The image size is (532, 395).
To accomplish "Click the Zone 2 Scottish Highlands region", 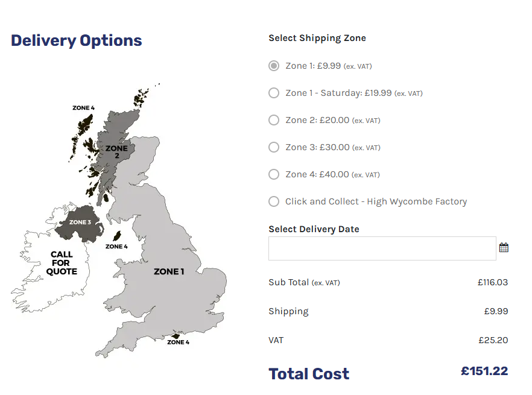I will pyautogui.click(x=117, y=151).
